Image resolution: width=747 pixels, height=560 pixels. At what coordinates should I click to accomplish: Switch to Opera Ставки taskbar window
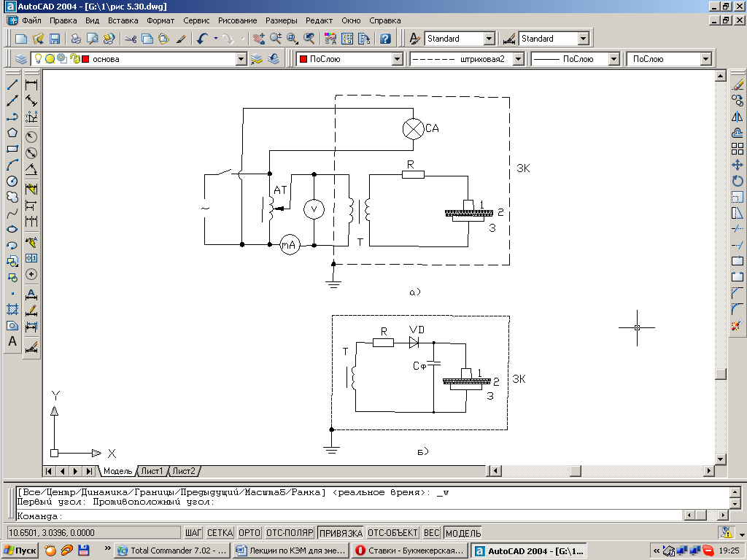coord(410,551)
